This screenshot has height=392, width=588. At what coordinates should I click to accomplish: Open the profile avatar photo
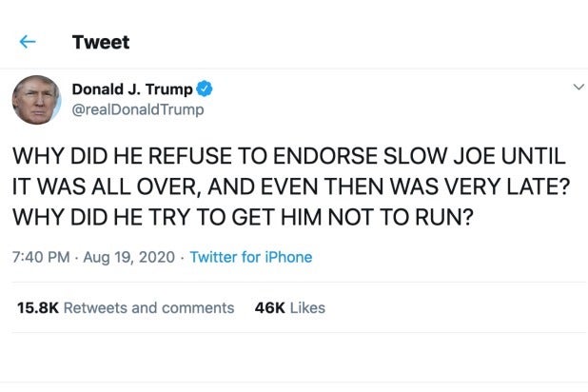pos(37,99)
